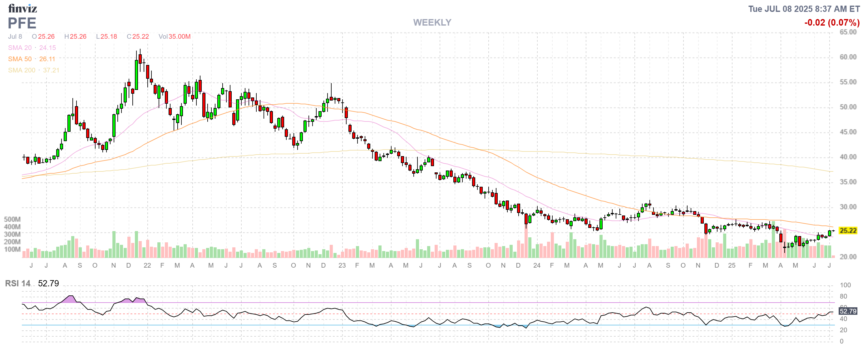Click the RSI 14 indicator label

point(17,283)
